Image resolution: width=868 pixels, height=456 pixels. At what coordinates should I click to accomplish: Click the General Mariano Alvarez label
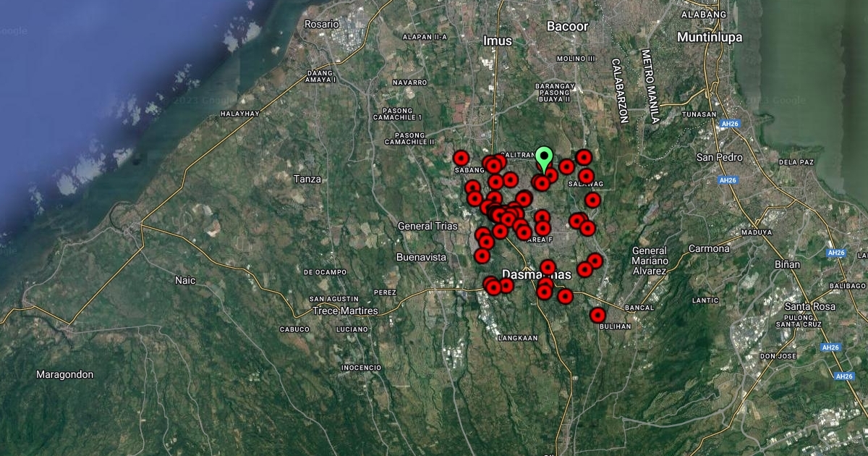coord(650,261)
